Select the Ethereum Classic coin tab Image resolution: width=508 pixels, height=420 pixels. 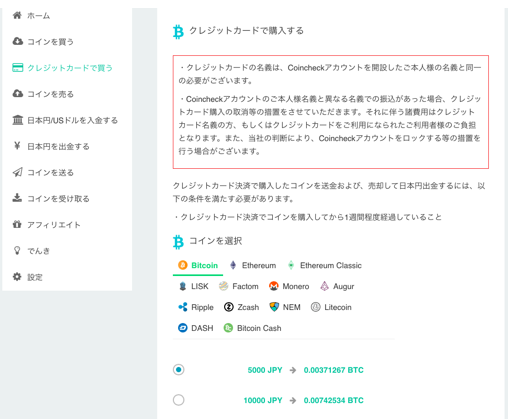coord(325,266)
